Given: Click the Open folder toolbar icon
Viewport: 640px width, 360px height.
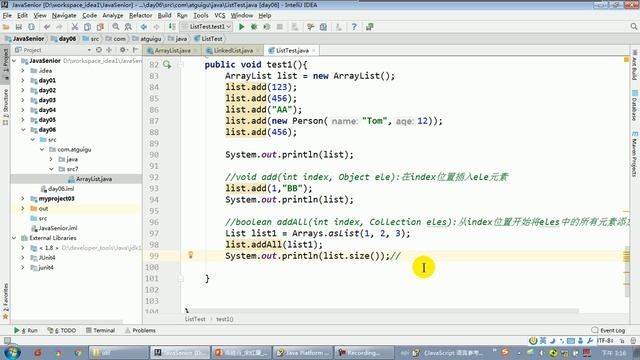Looking at the screenshot, I should click(6, 27).
